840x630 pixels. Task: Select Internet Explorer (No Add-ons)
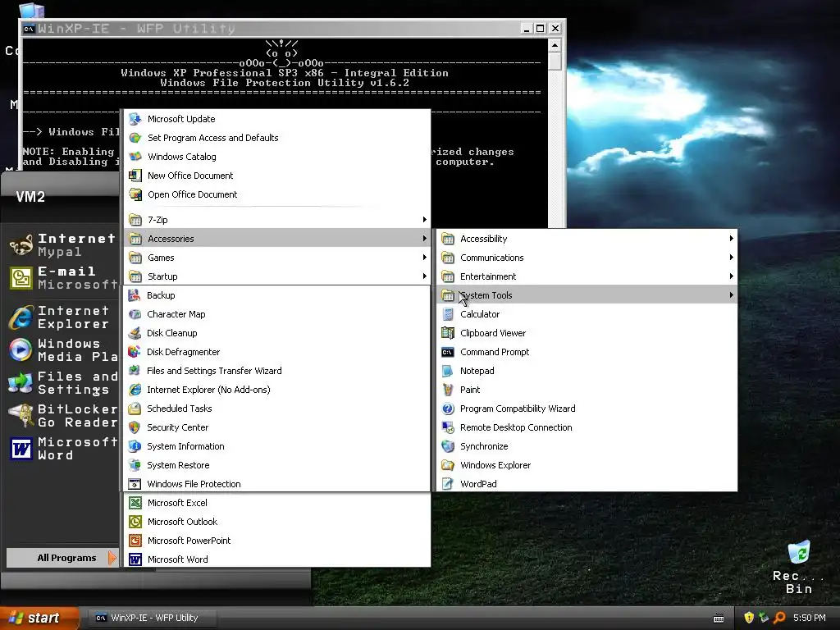[277, 390]
